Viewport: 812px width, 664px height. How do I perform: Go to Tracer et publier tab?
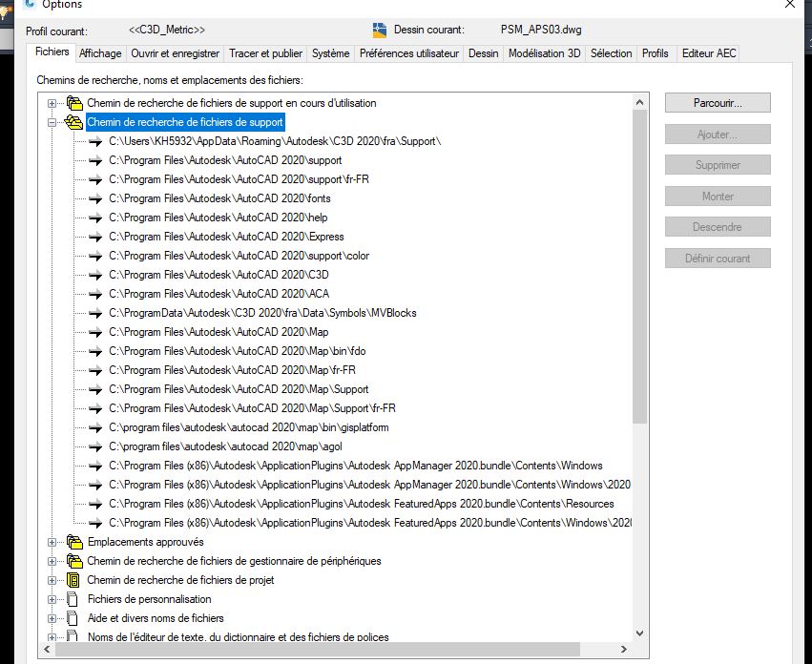265,53
